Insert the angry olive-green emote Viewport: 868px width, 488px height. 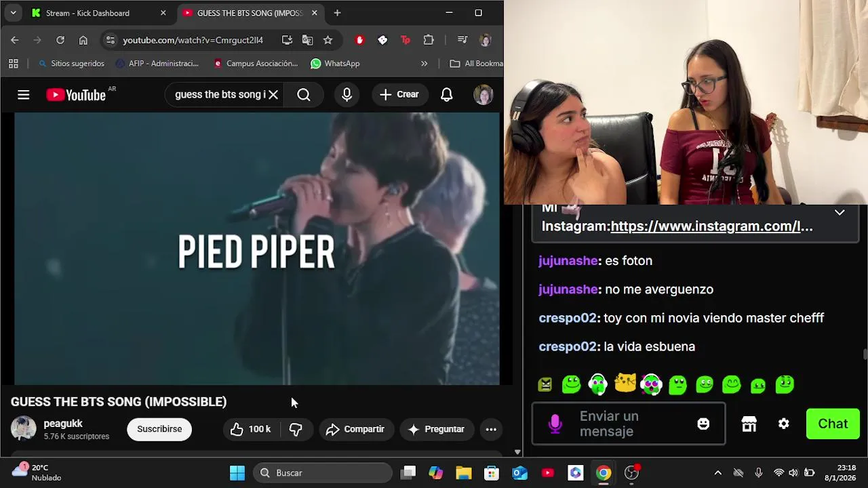[x=545, y=384]
